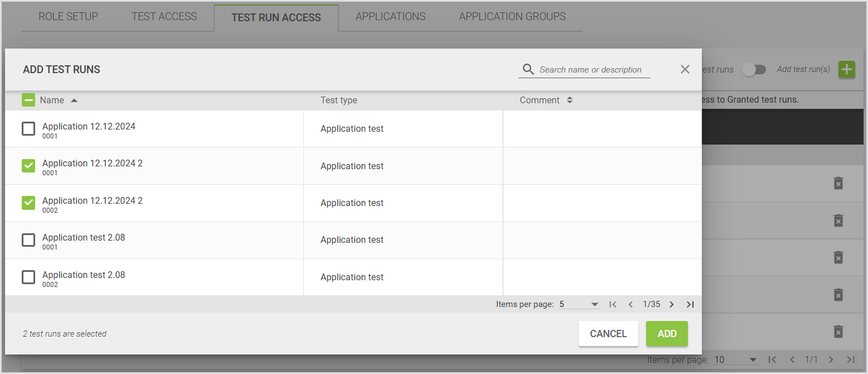Go to next page in dialog pagination

[x=672, y=304]
